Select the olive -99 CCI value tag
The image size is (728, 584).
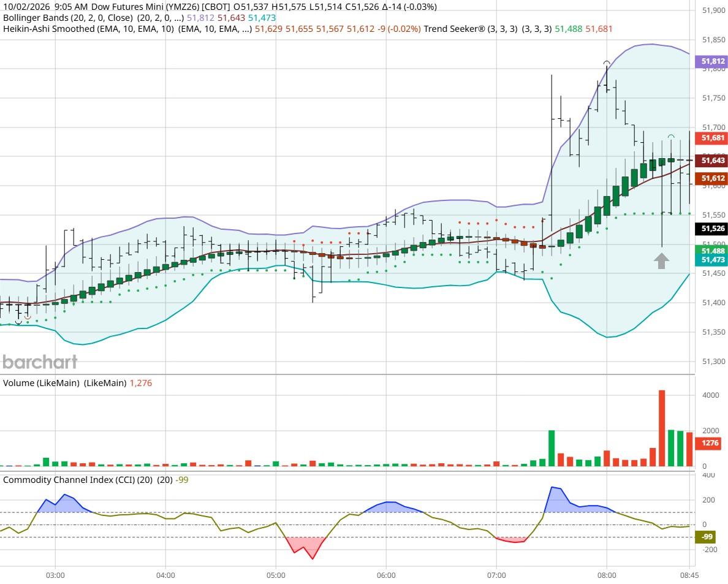707,537
